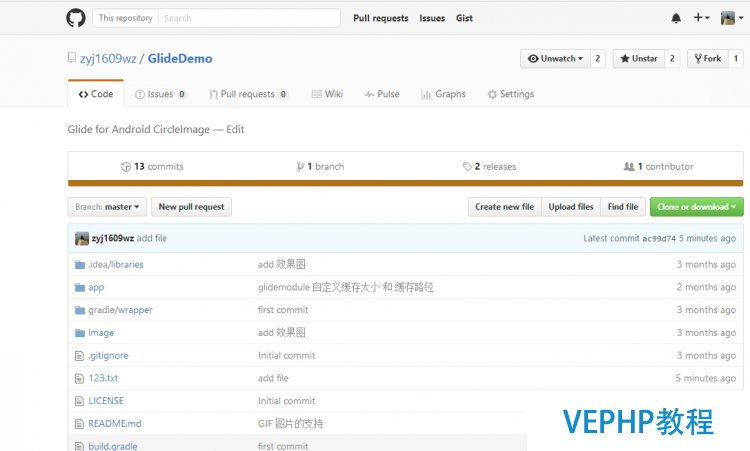This screenshot has width=750, height=451.
Task: Select the Code tab
Action: pos(96,94)
